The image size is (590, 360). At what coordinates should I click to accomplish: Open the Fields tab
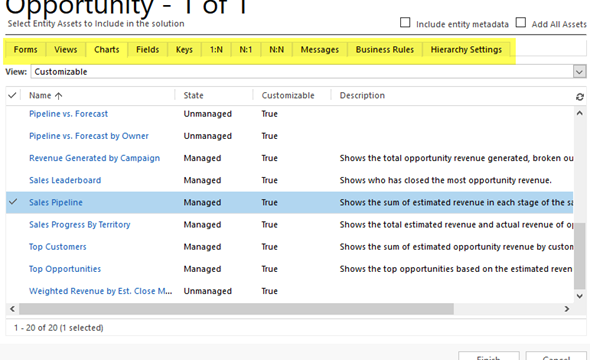coord(148,50)
